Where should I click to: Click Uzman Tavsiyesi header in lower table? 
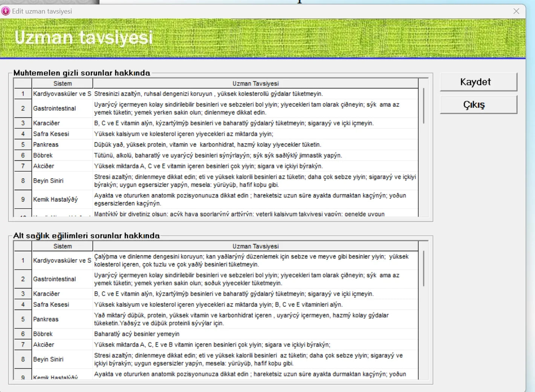(x=255, y=246)
